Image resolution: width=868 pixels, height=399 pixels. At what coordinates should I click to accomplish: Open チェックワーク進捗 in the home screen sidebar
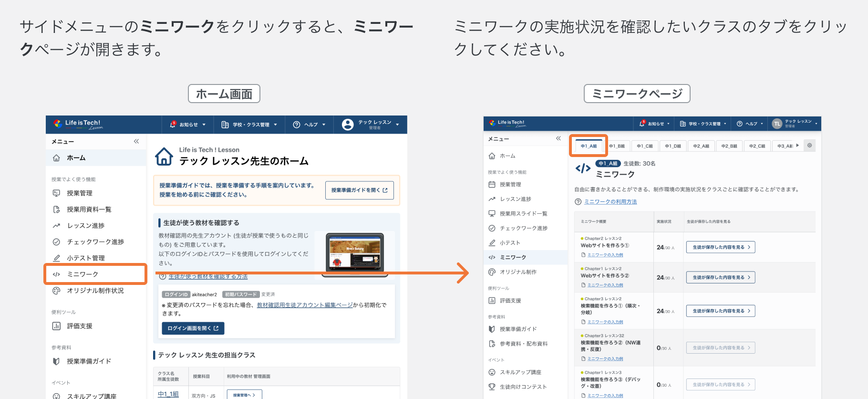tap(96, 242)
